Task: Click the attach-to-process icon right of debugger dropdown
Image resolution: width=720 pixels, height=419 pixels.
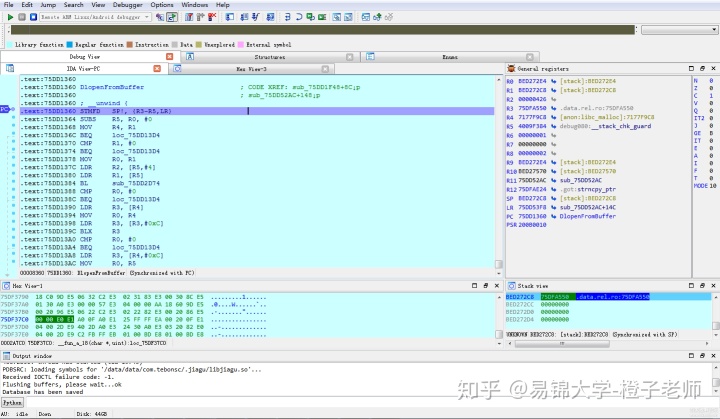Action: (x=160, y=17)
